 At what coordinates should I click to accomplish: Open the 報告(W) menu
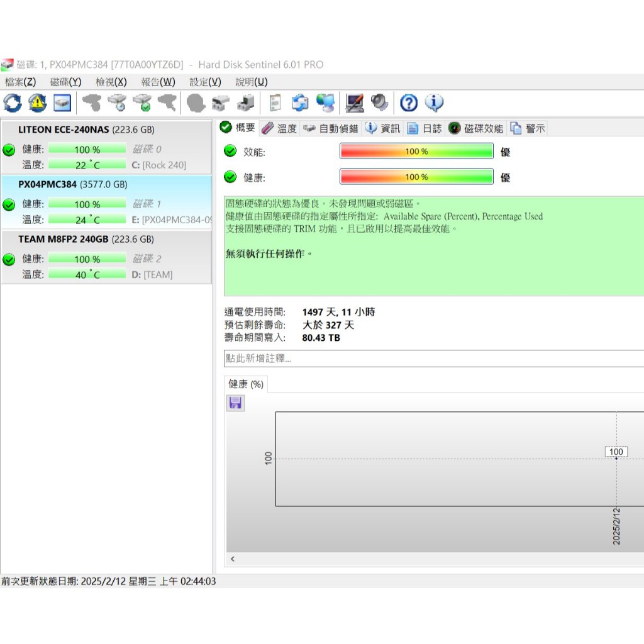158,82
